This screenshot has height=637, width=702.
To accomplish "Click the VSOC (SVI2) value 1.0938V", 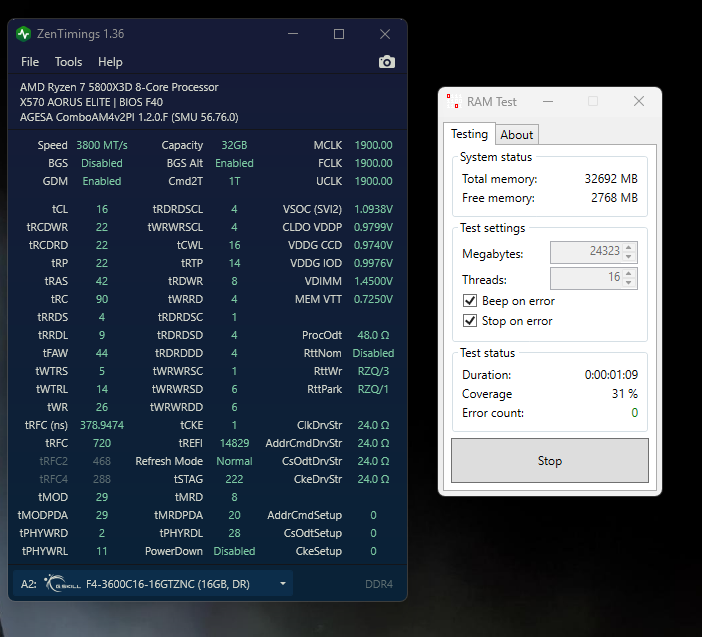I will click(373, 209).
